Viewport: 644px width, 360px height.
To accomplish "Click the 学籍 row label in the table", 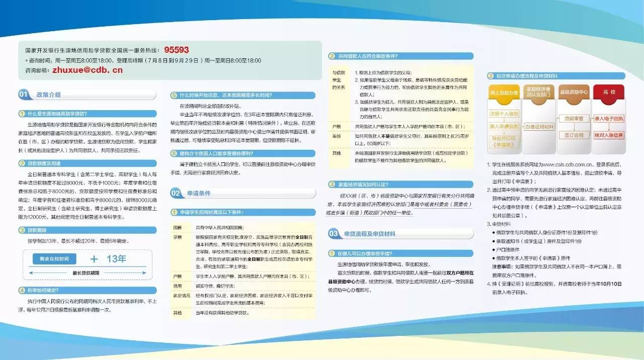I will (x=177, y=236).
